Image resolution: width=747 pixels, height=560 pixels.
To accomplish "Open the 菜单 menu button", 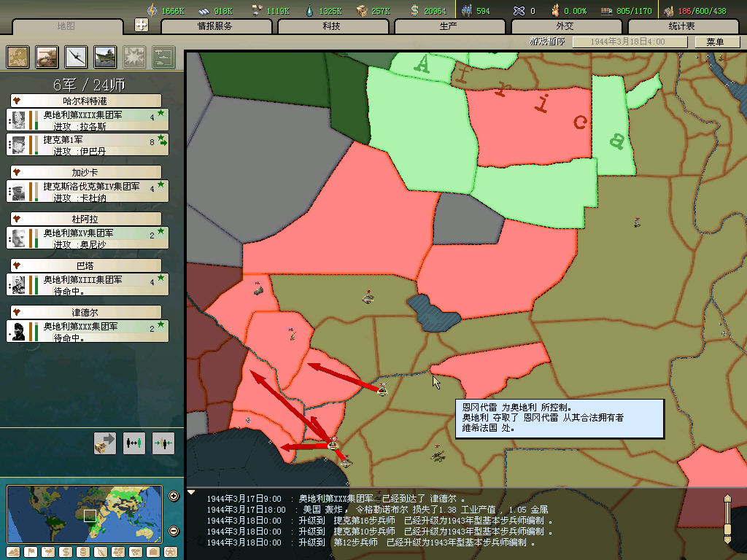I will point(715,42).
